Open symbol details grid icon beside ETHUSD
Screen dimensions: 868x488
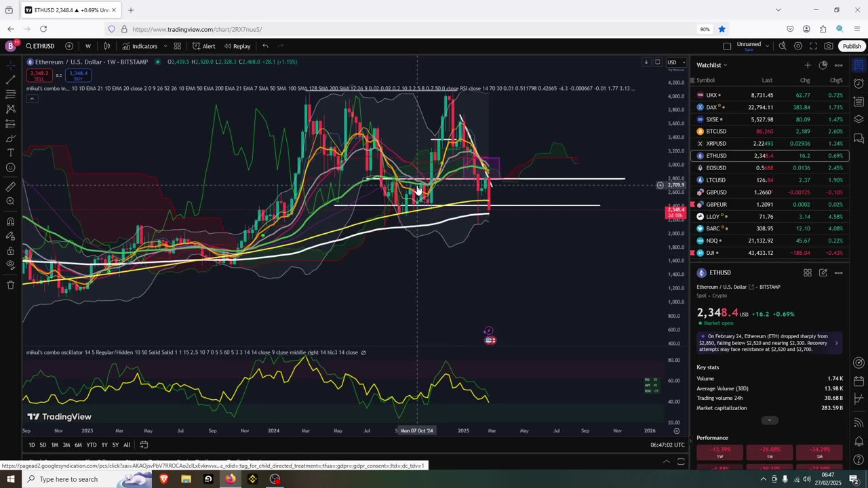click(808, 272)
